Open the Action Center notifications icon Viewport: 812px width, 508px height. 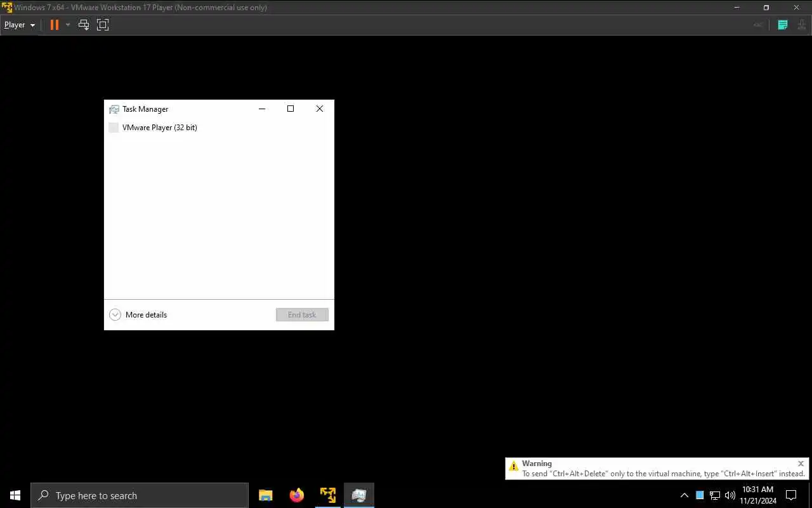[x=791, y=495]
